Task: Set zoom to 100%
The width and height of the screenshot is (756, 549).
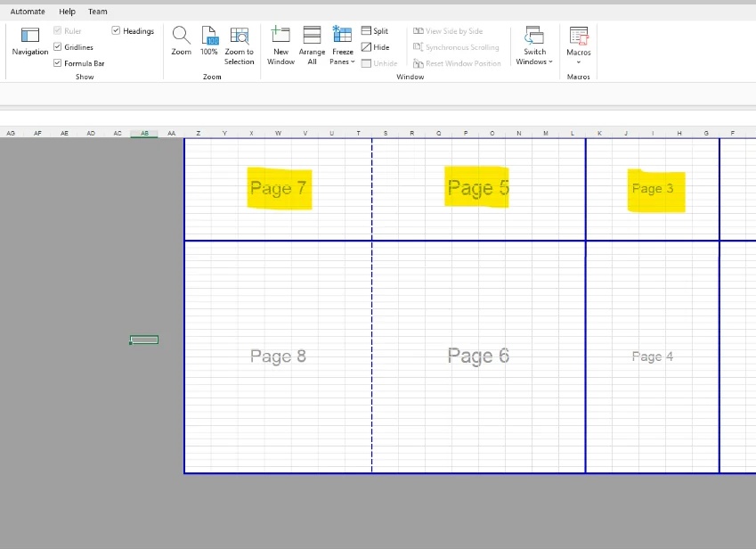Action: [209, 42]
